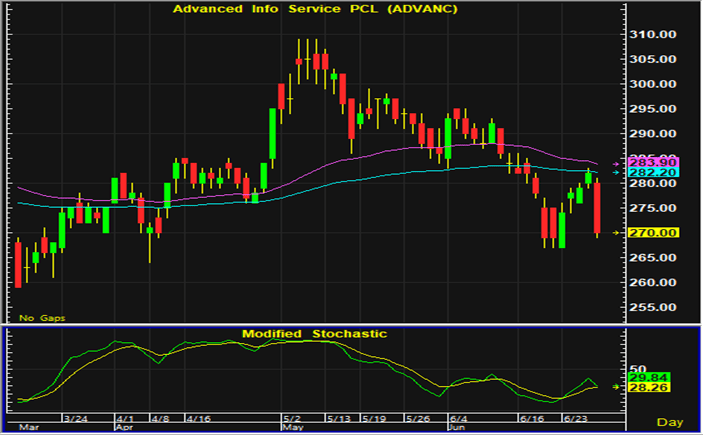Click the arrow marker beside 270.00
Screen dimensions: 703x435
615,232
